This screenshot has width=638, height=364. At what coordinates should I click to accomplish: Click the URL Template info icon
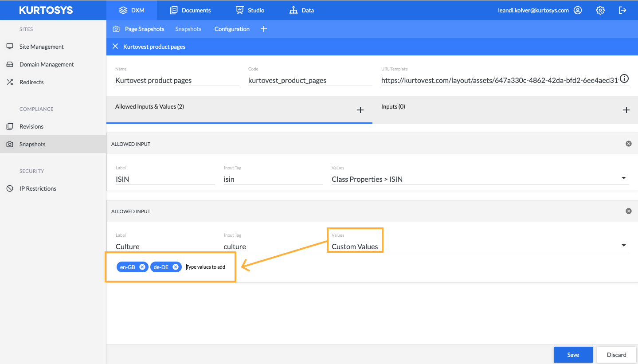coord(624,79)
